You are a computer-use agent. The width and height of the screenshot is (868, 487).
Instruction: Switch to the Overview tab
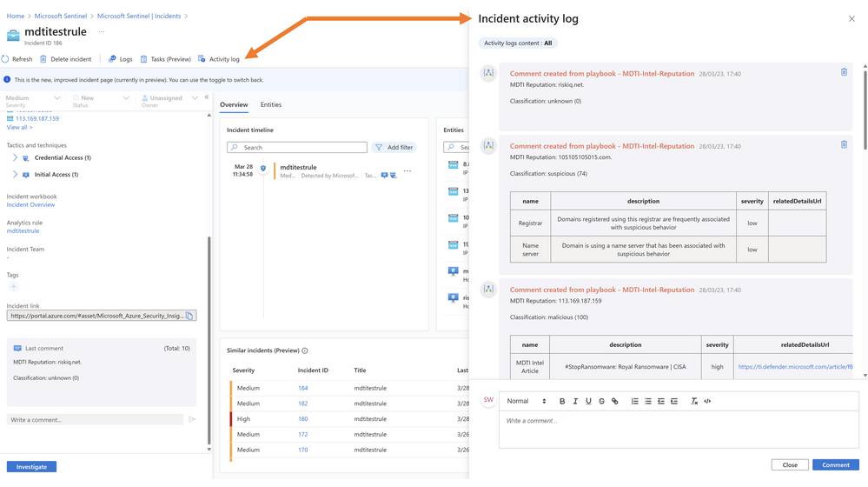coord(234,104)
